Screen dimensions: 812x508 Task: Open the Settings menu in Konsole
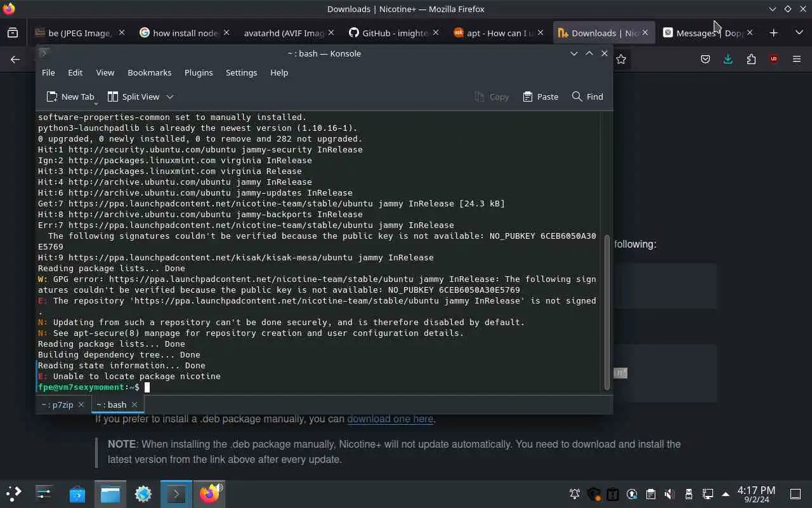pyautogui.click(x=241, y=72)
